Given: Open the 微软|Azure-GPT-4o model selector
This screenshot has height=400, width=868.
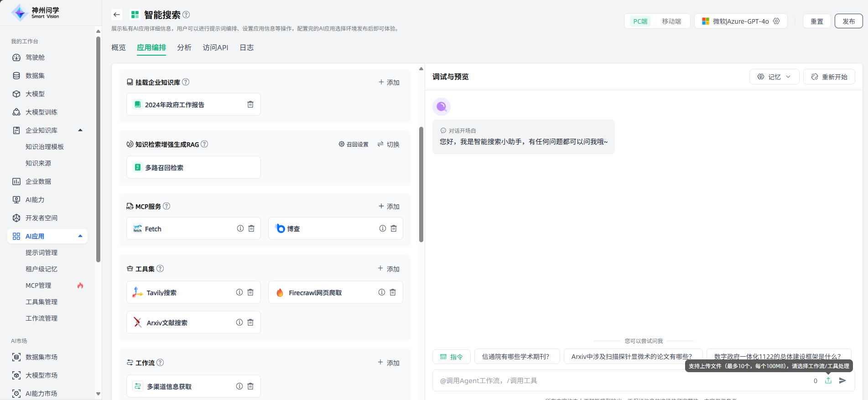Looking at the screenshot, I should 741,21.
